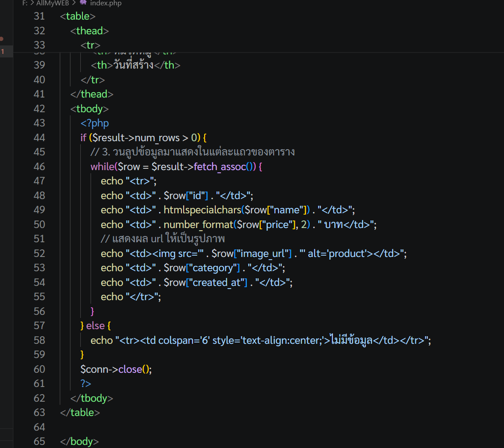Viewport: 504px width, 448px height.
Task: Click the Thai comment on line 45
Action: [193, 152]
